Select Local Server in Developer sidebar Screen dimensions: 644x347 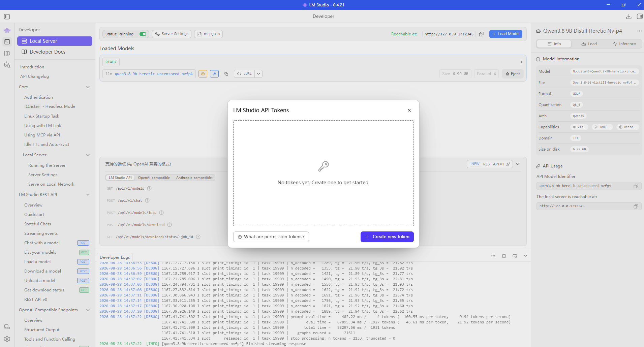(x=55, y=41)
